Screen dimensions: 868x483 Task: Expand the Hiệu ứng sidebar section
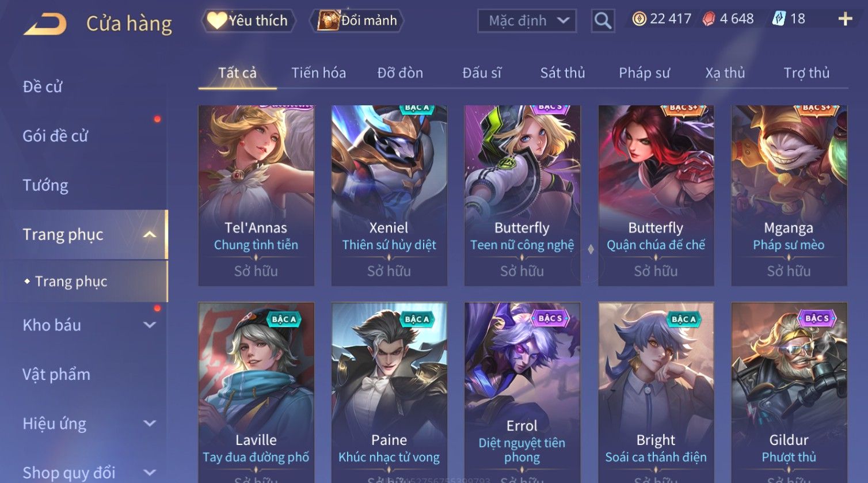point(150,423)
